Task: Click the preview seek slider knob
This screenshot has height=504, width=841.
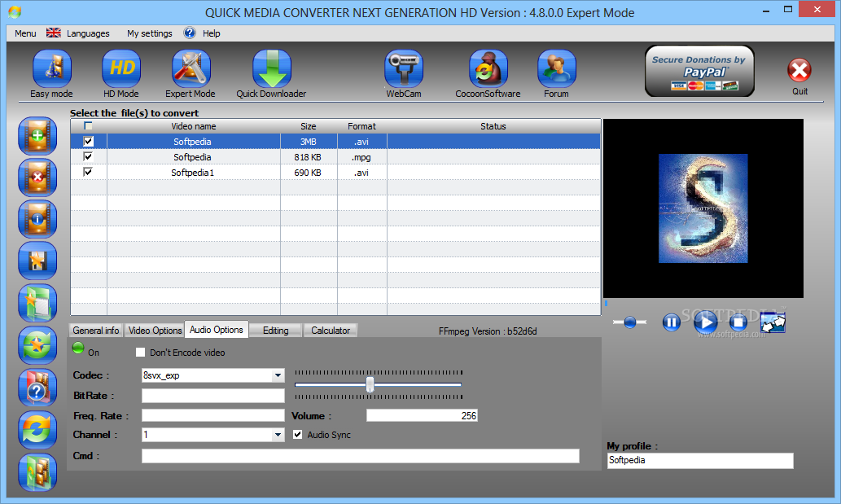Action: tap(630, 322)
